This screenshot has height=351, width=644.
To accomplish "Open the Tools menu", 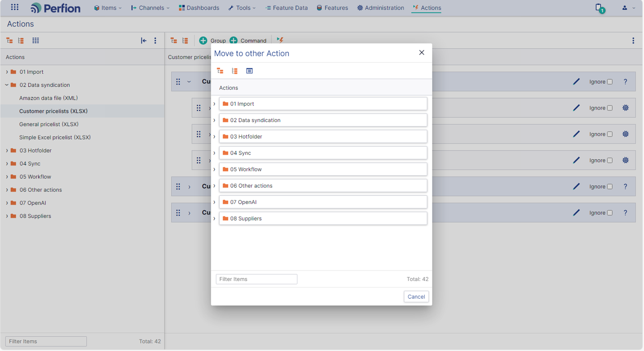I will coord(242,8).
